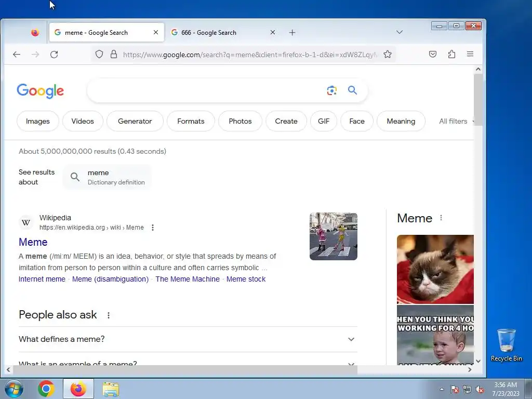This screenshot has width=532, height=399.
Task: Select the Generator filter chip
Action: tap(135, 121)
